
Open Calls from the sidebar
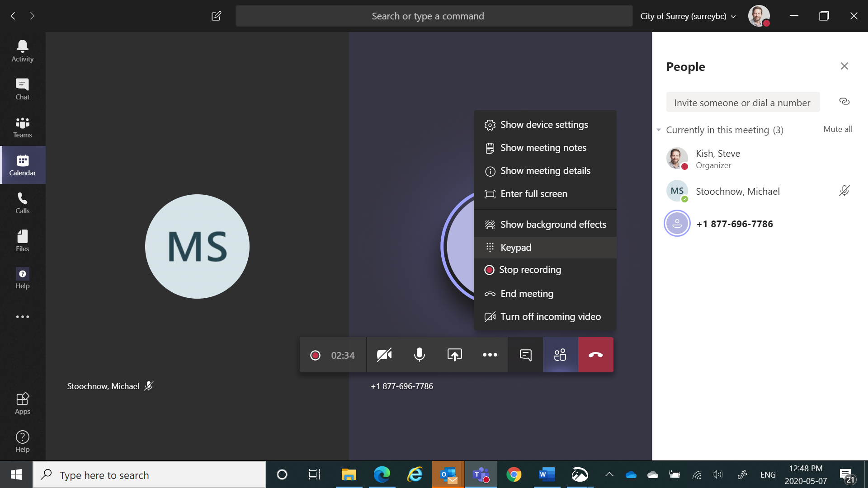(x=23, y=203)
